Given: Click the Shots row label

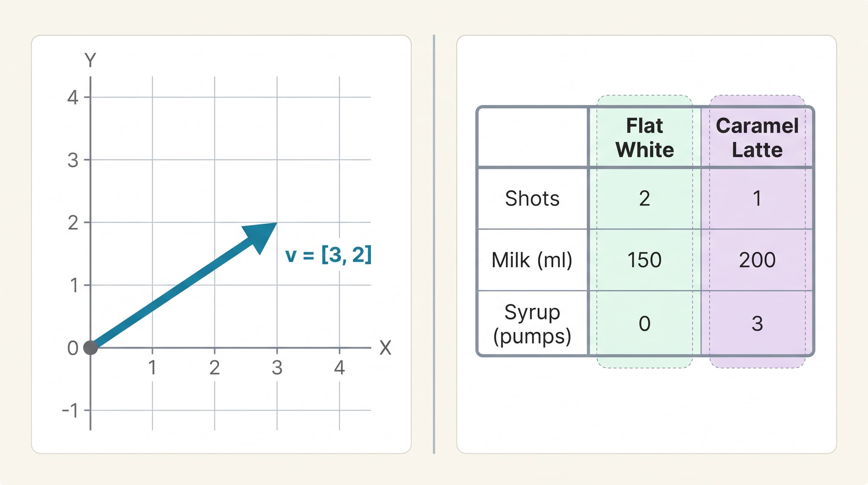Looking at the screenshot, I should [532, 198].
